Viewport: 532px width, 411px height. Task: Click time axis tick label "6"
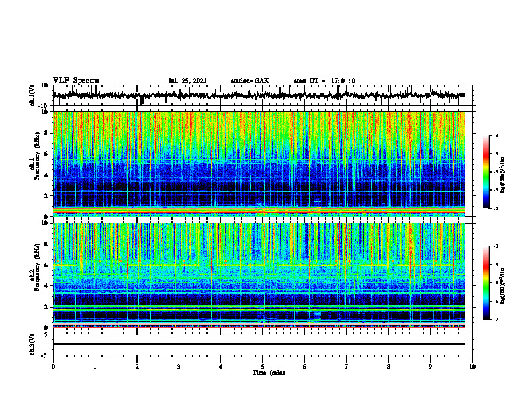click(305, 367)
